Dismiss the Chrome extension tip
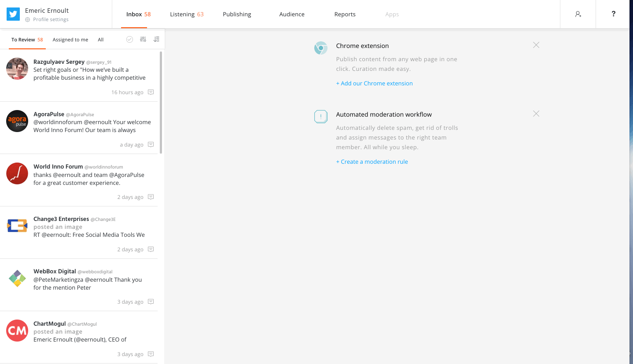The height and width of the screenshot is (364, 633). [x=536, y=45]
